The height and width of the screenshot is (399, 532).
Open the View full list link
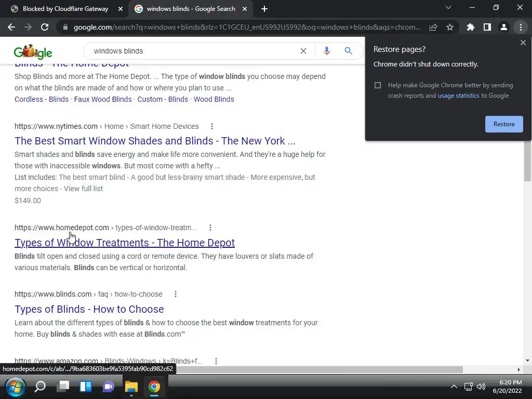(84, 189)
